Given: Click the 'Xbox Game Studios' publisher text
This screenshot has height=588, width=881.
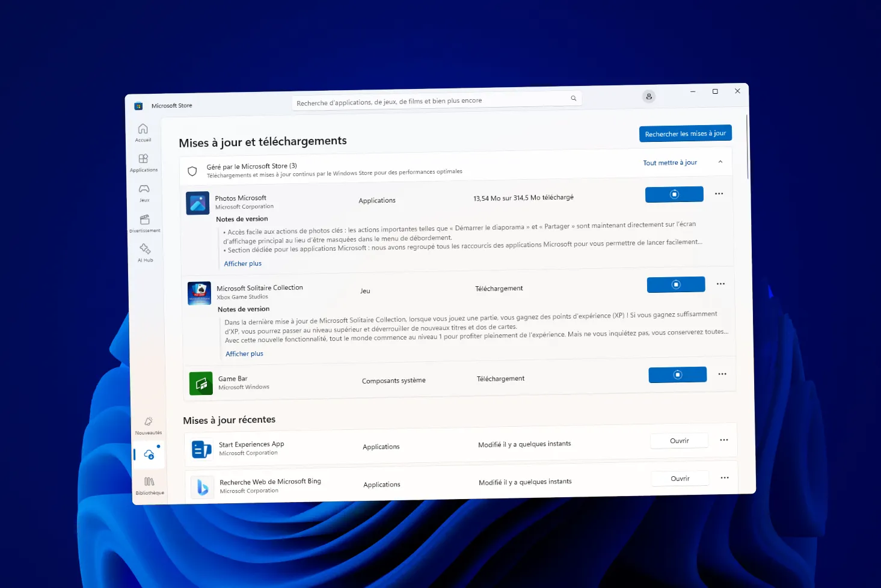Looking at the screenshot, I should pos(242,297).
